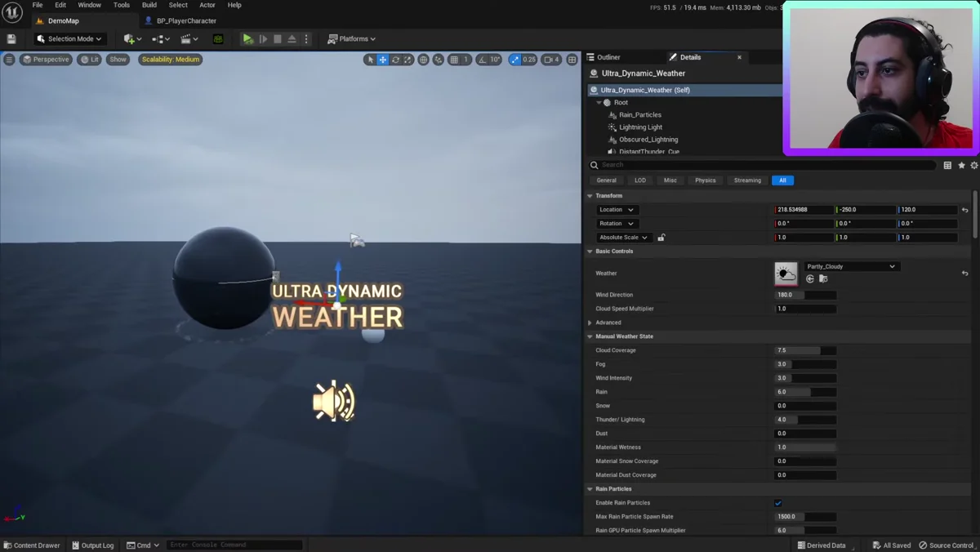Viewport: 980px width, 552px height.
Task: Click the Details search field
Action: pyautogui.click(x=762, y=165)
